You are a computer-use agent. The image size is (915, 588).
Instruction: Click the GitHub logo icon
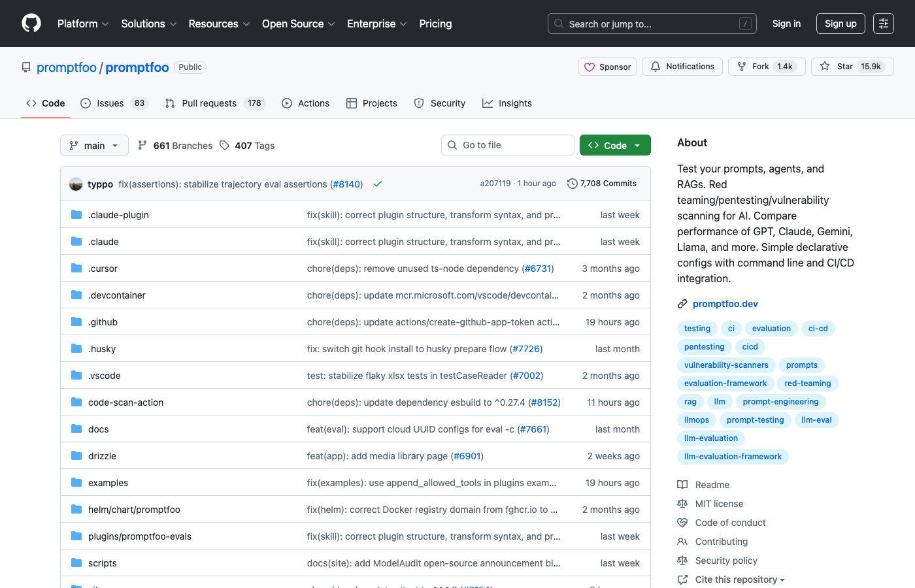31,24
